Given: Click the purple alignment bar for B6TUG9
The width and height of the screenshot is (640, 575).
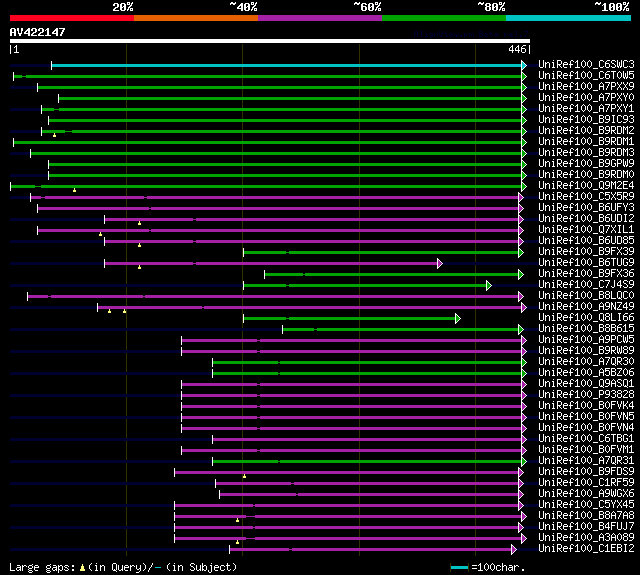Looking at the screenshot, I should (x=271, y=264).
